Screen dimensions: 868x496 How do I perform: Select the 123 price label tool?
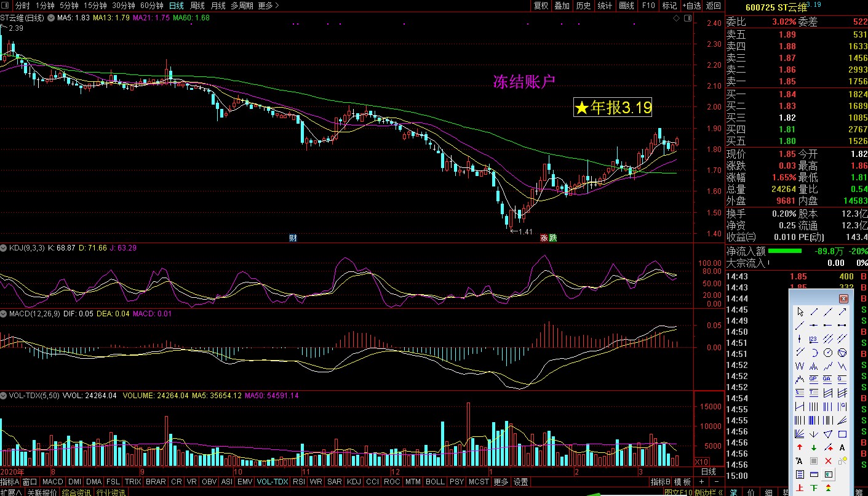813,338
